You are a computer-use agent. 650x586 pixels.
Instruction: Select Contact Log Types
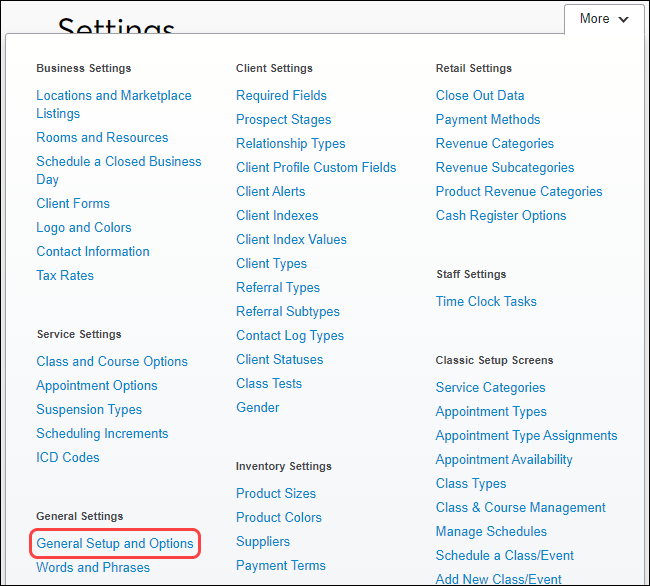[x=290, y=336]
